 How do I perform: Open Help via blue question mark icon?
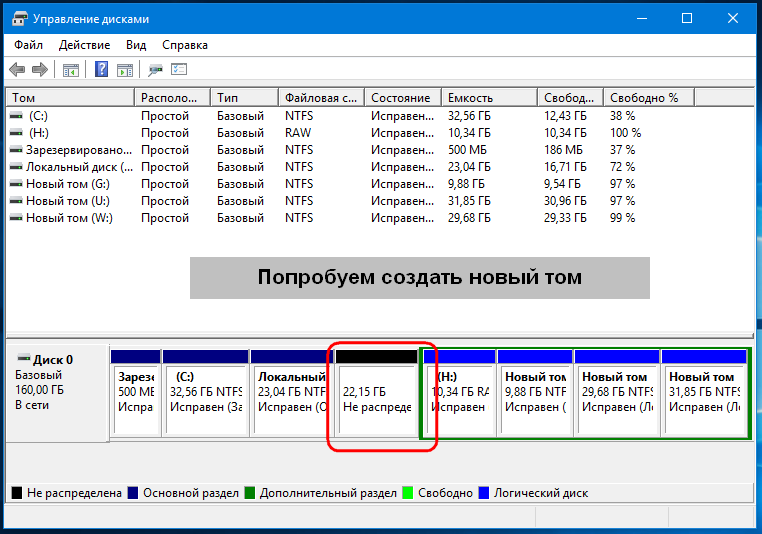[x=101, y=70]
